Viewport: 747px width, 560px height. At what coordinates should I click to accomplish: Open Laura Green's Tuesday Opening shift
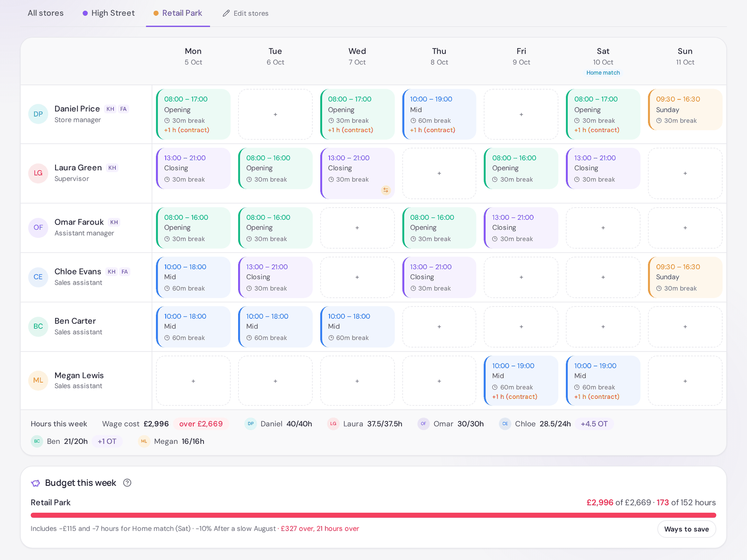pyautogui.click(x=275, y=168)
